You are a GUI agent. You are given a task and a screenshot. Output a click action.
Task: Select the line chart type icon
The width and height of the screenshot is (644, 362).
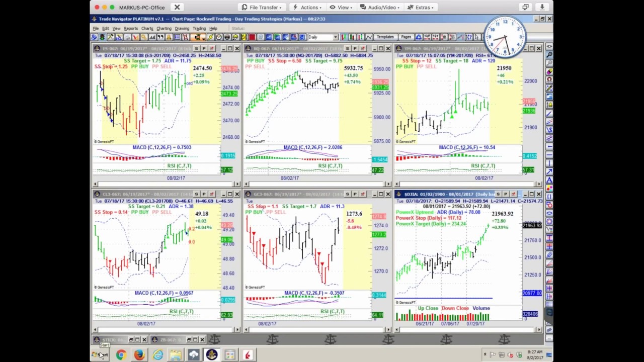click(368, 37)
